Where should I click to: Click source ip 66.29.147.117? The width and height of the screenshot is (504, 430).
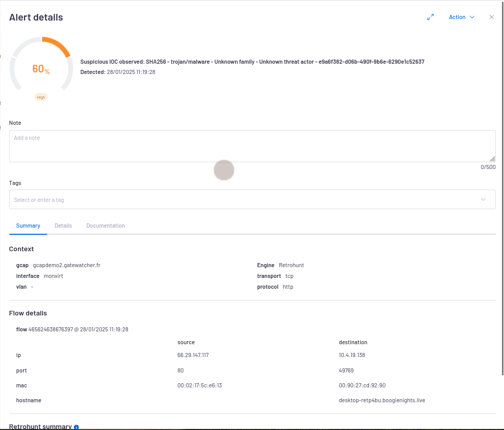(193, 355)
